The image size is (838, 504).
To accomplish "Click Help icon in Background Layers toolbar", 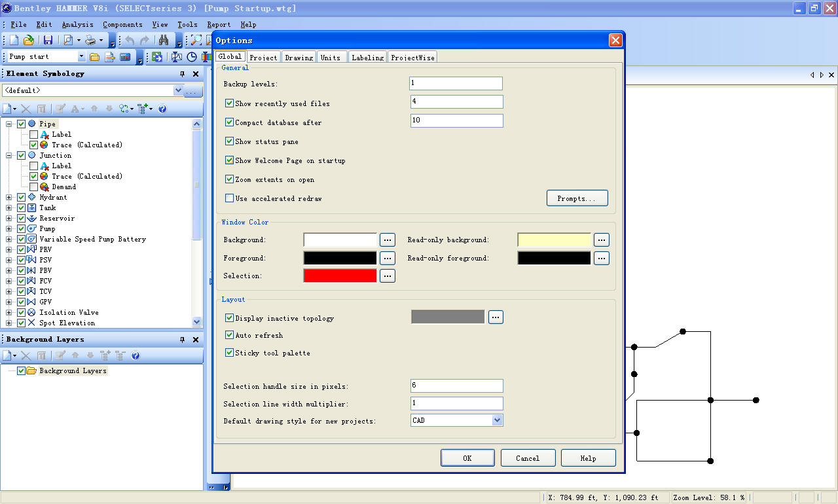I will tap(136, 355).
